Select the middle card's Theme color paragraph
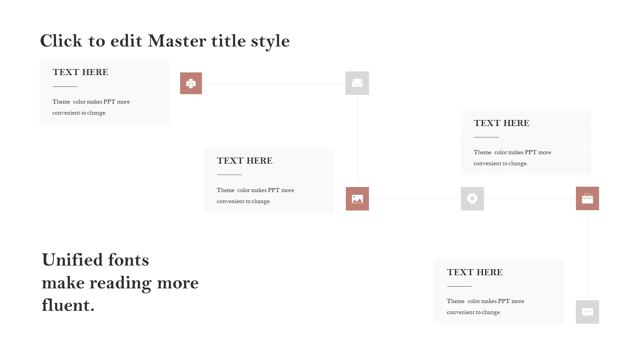The width and height of the screenshot is (644, 362). 255,196
